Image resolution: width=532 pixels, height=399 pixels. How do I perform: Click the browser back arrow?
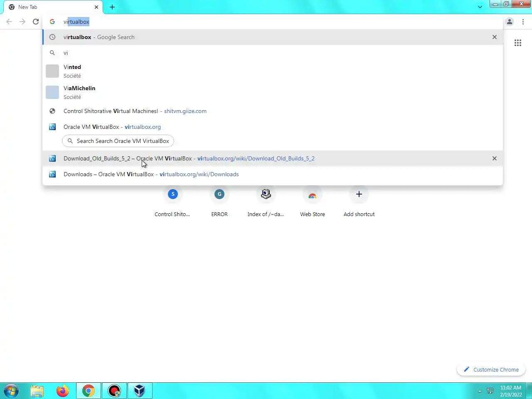9,22
